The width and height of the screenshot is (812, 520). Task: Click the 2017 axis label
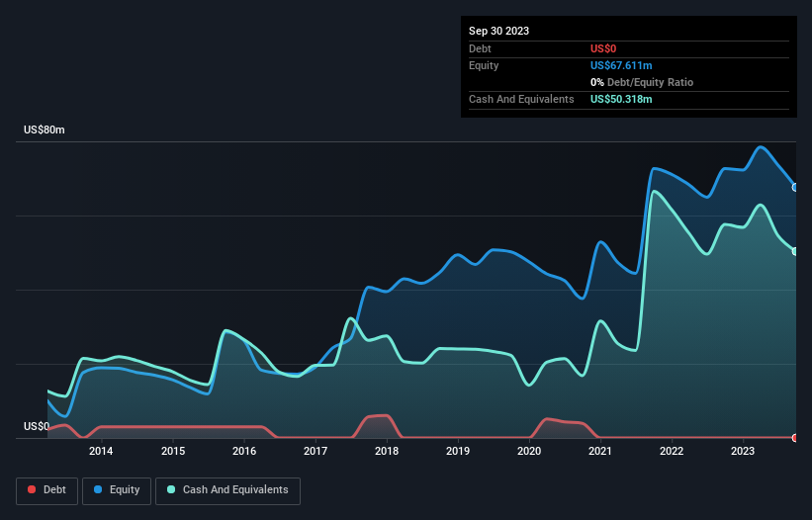(x=316, y=451)
